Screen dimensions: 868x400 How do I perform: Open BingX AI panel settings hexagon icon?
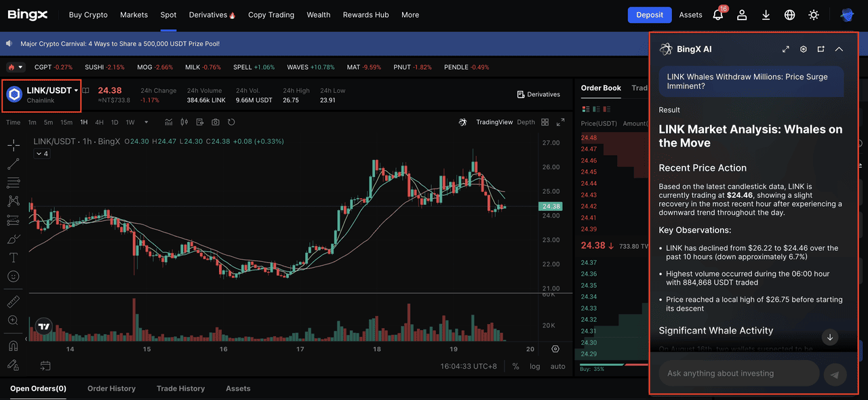(803, 49)
